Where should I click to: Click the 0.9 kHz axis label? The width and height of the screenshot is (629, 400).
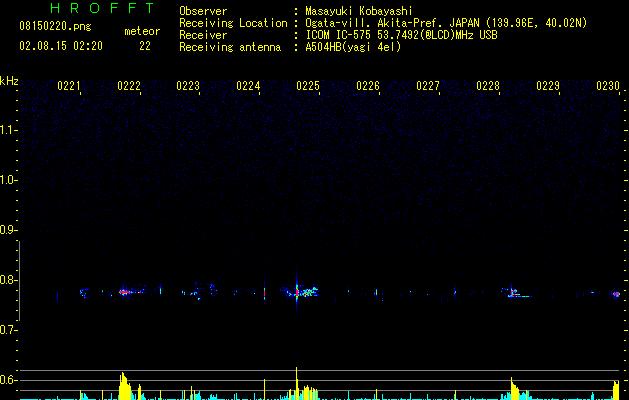pos(7,230)
